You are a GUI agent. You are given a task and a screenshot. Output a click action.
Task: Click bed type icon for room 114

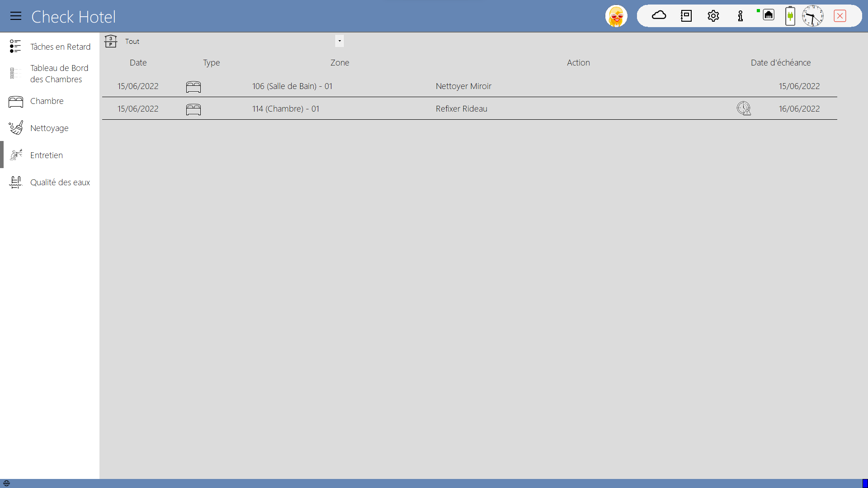coord(193,109)
